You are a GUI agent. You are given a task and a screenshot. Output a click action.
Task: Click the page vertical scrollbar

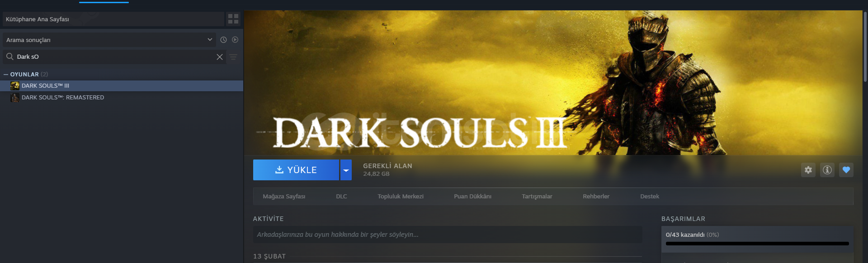tap(865, 46)
